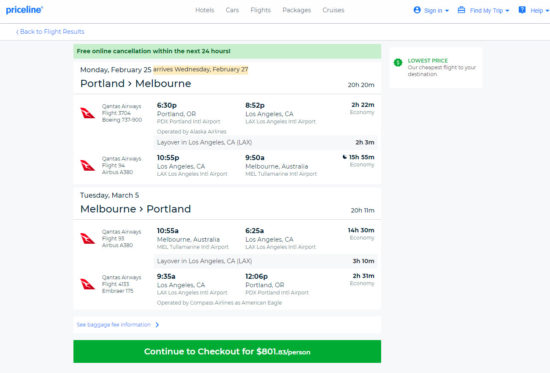Click the Qantas logo for Flight 93
Image resolution: width=550 pixels, height=373 pixels.
pyautogui.click(x=87, y=238)
